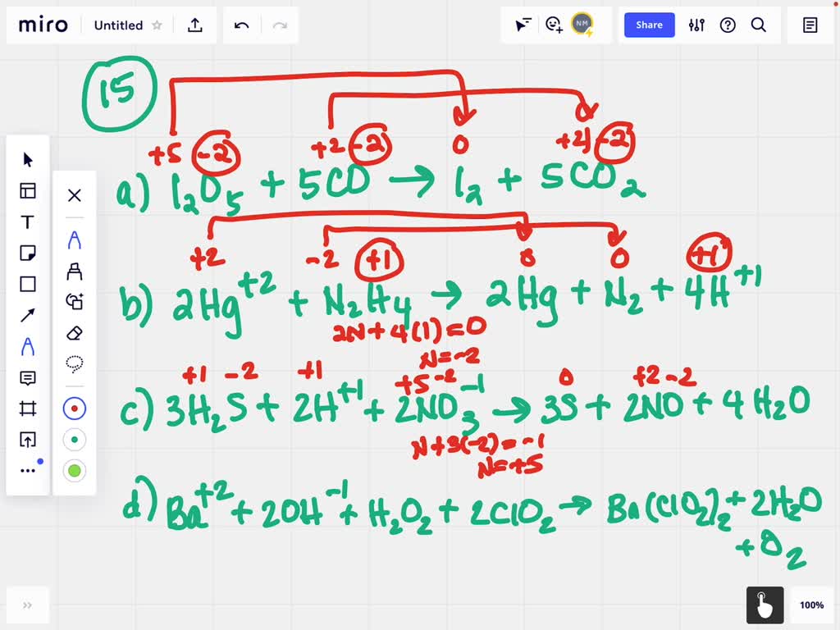Toggle hand pan mode
The width and height of the screenshot is (840, 630).
tap(765, 605)
